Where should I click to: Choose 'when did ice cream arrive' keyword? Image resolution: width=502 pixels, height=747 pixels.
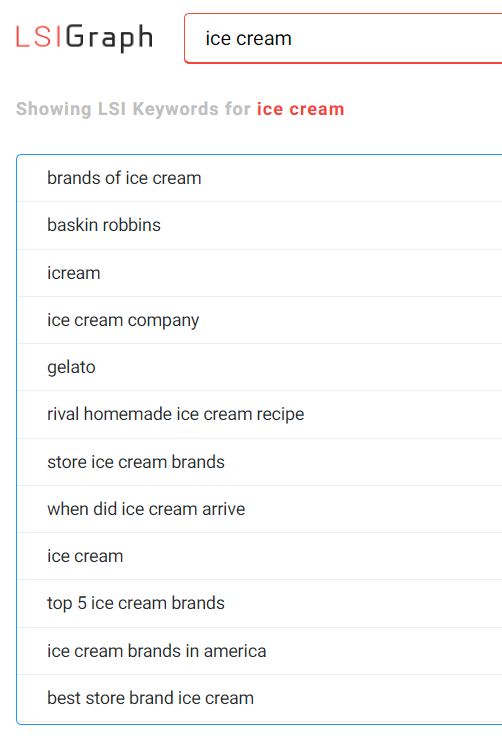tap(260, 509)
